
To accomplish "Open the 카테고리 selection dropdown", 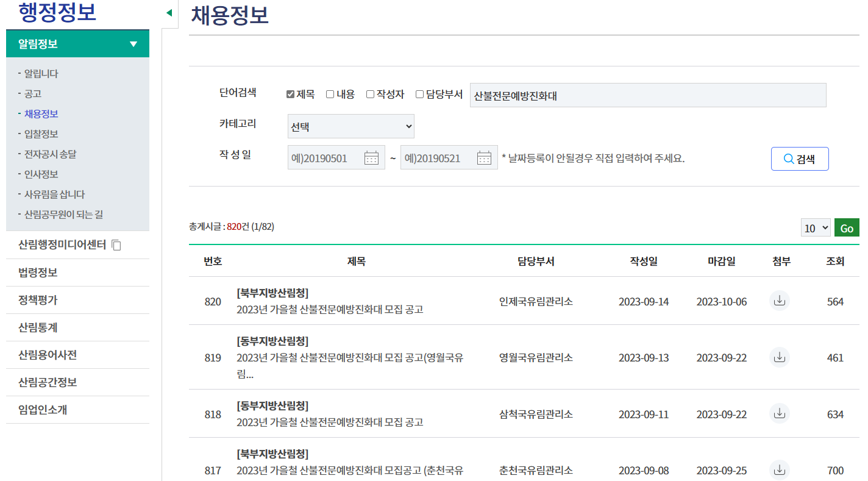I will (x=350, y=126).
